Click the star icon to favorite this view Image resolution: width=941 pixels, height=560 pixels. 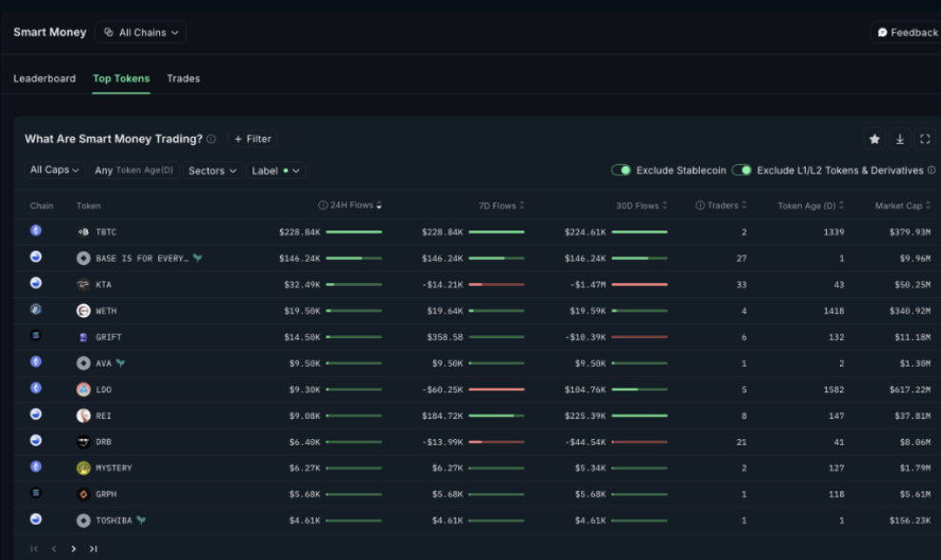(874, 139)
